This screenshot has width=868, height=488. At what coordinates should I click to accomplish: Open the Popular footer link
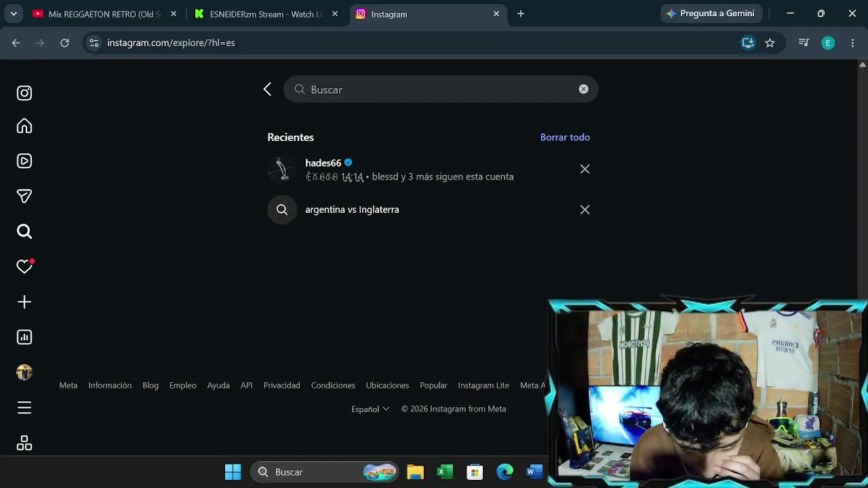click(433, 386)
